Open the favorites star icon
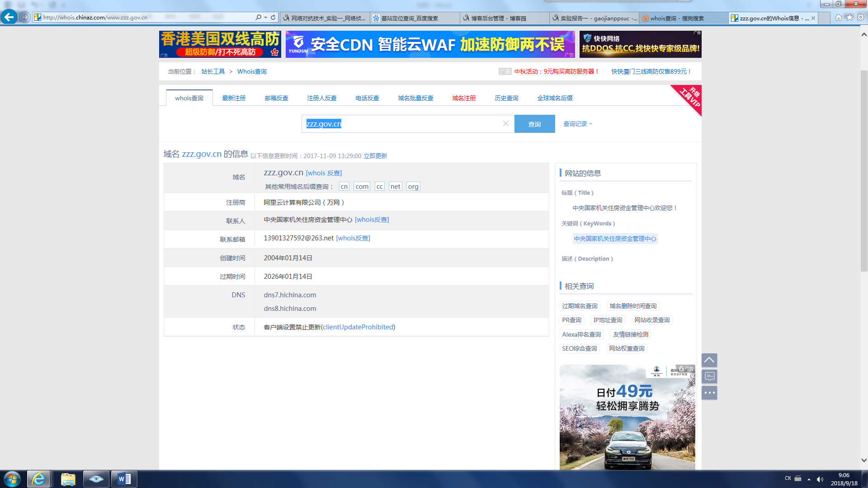This screenshot has height=488, width=868. (x=849, y=17)
